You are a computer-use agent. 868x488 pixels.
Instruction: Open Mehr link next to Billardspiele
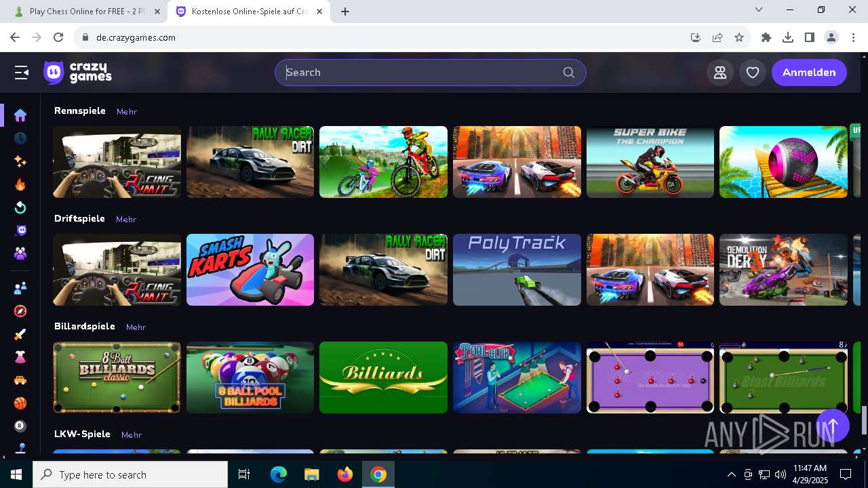click(136, 327)
